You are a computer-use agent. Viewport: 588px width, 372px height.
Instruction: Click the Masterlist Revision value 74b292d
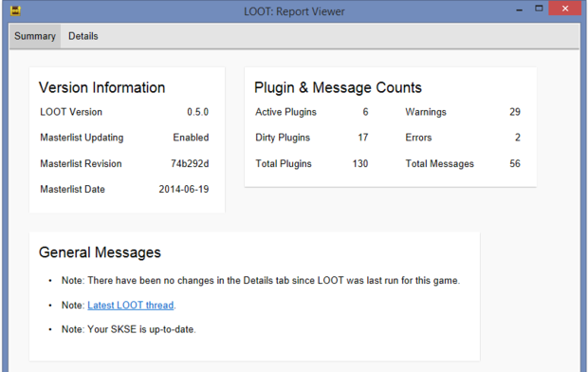[x=190, y=163]
